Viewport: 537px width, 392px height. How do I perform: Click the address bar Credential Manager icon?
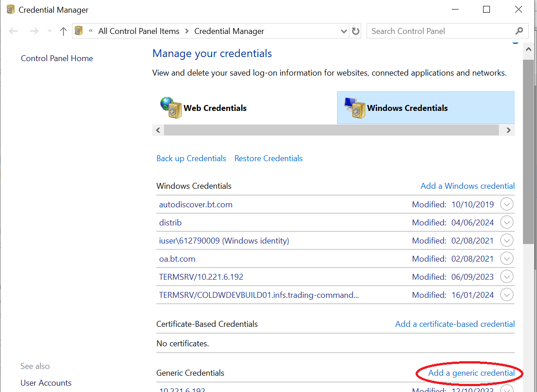[79, 31]
